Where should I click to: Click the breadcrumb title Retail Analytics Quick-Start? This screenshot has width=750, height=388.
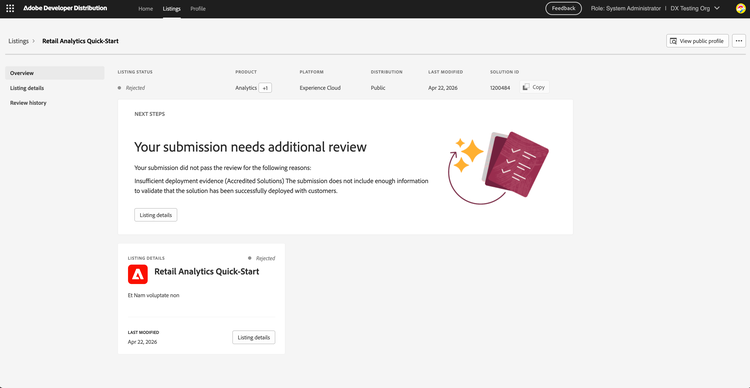80,41
